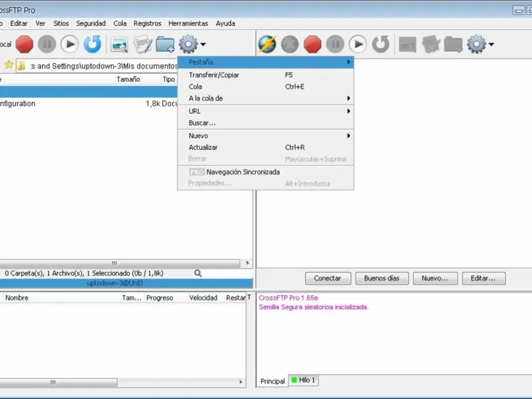Select Buscar... in context menu
The width and height of the screenshot is (532, 399).
[265, 123]
